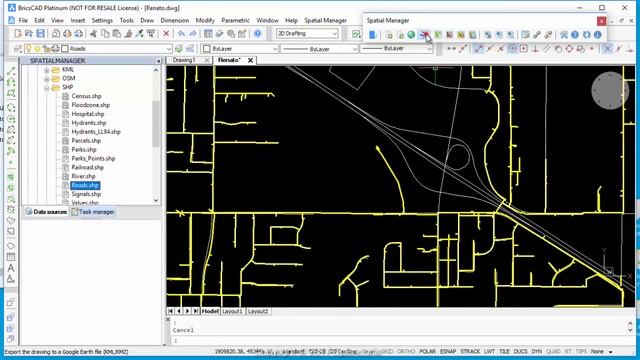Open the None dropdown arrow in status bar
The height and width of the screenshot is (360, 640).
pyautogui.click(x=611, y=352)
